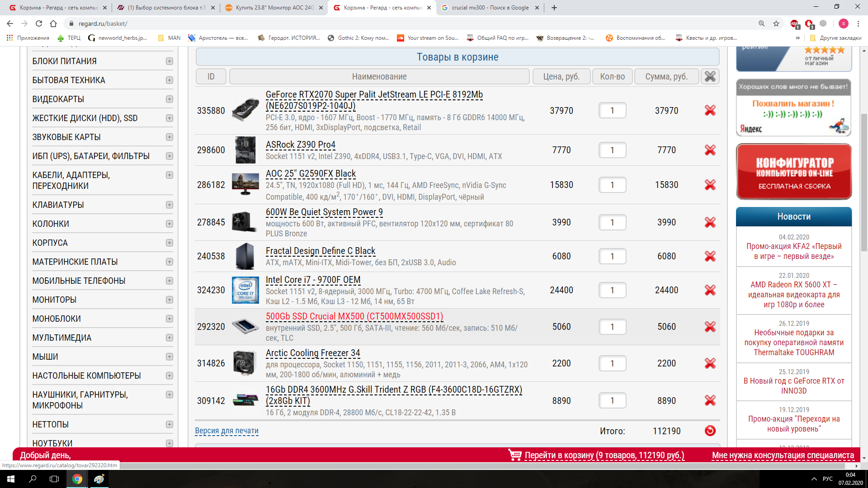This screenshot has width=868, height=488.
Task: Remove GeForce RTX2070 from basket with red X
Action: click(710, 110)
